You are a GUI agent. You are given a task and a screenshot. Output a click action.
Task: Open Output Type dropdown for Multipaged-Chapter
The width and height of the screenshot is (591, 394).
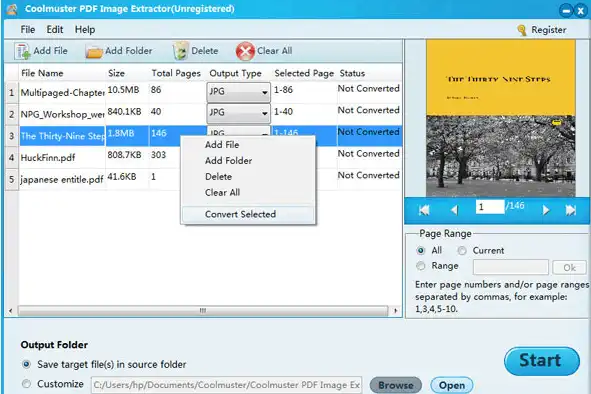coord(238,92)
